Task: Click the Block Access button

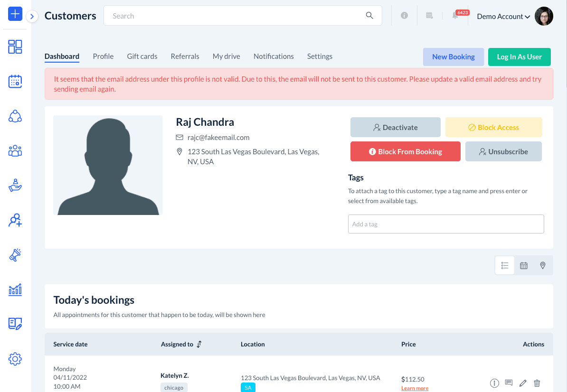Action: (493, 127)
